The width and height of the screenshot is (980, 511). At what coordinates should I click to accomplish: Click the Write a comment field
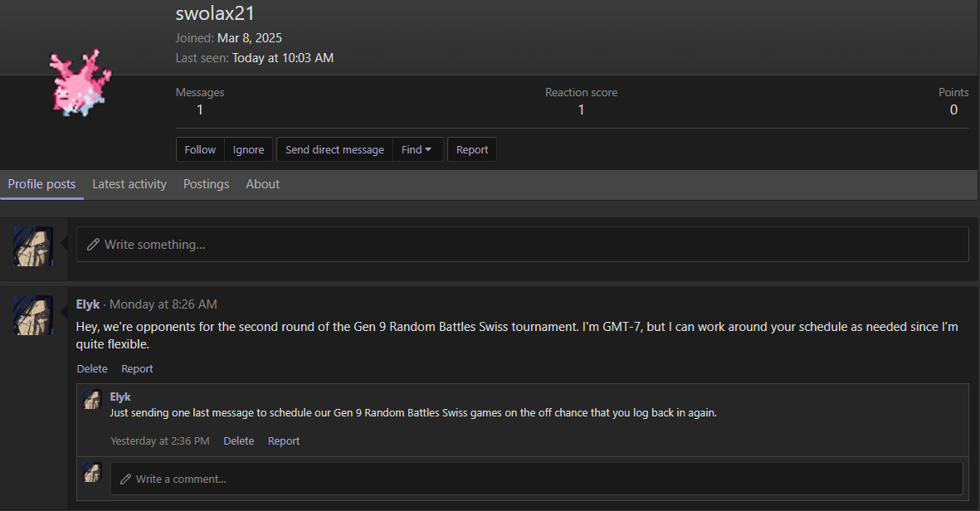tap(537, 479)
